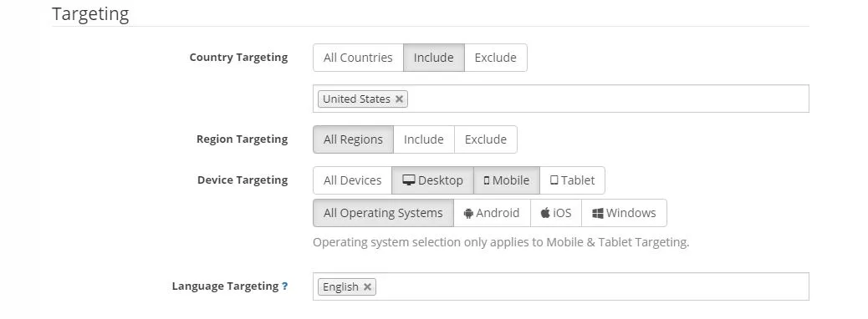Choose the Windows logo operating system
The image size is (868, 319).
624,213
